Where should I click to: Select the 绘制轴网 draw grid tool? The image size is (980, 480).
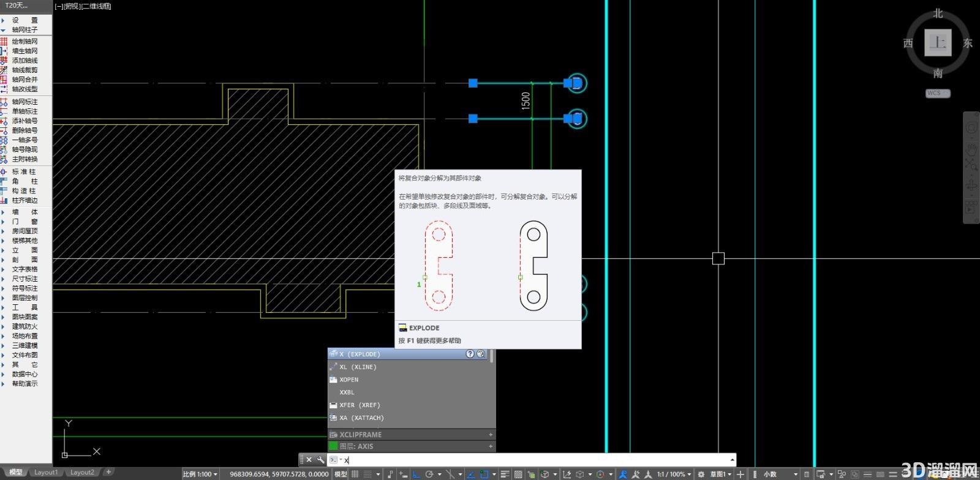(24, 41)
